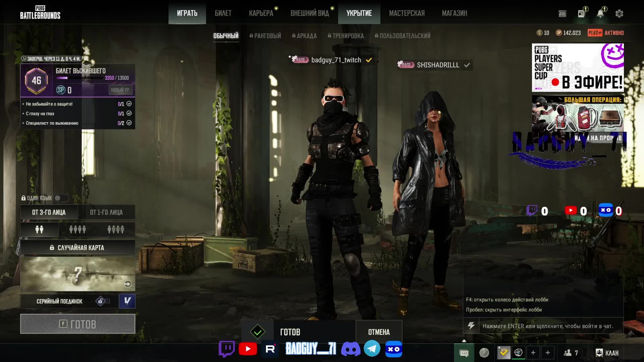Select the ТРЕНИРОВКА match mode
Image resolution: width=644 pixels, height=362 pixels.
[345, 36]
